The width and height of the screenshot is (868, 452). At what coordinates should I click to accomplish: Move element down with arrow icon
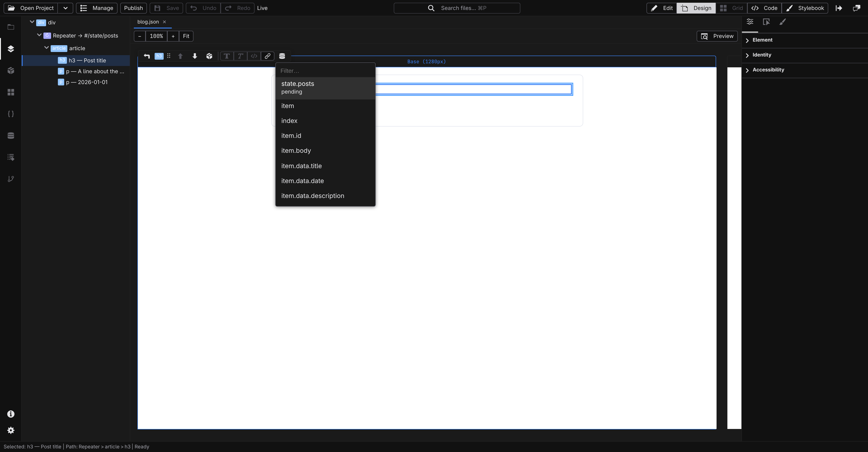pos(195,56)
